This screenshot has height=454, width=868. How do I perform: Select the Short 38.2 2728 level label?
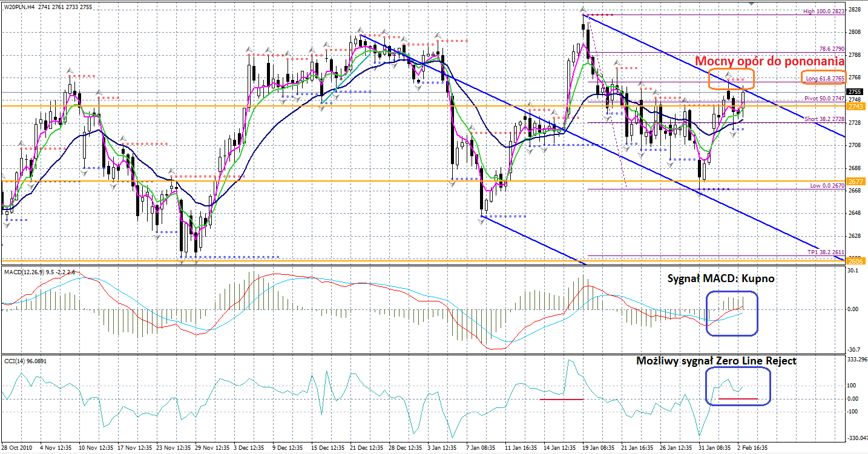(x=824, y=119)
